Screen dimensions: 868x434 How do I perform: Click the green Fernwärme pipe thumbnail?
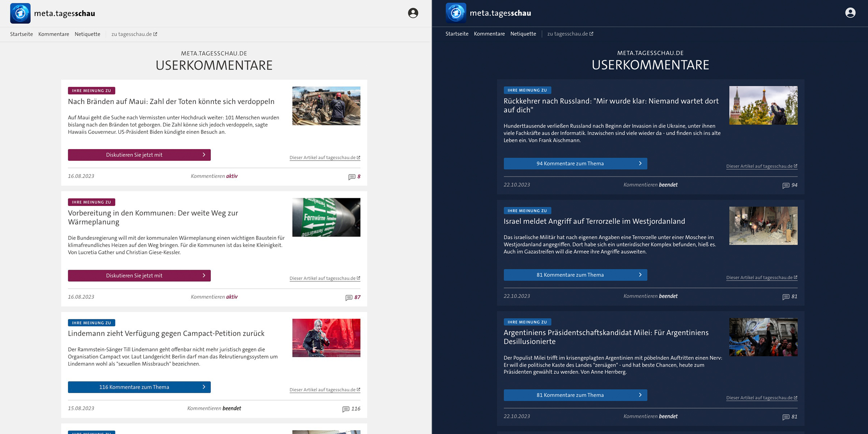click(326, 217)
